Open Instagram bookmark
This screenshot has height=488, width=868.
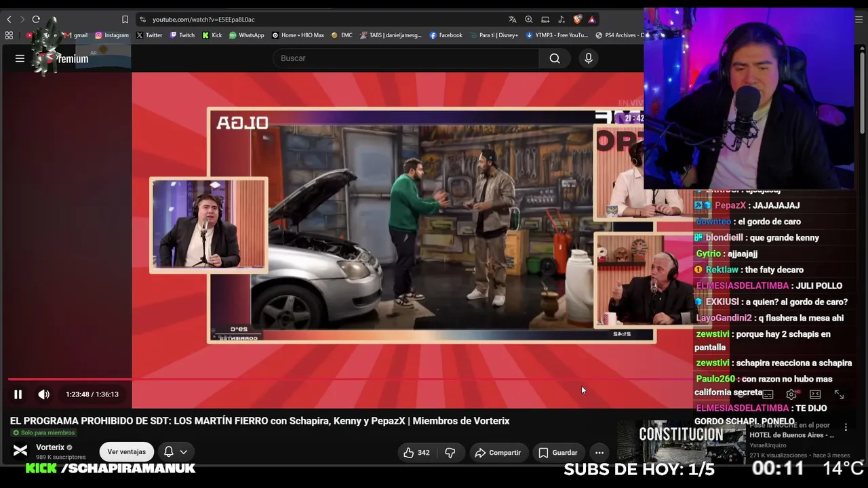(x=112, y=35)
